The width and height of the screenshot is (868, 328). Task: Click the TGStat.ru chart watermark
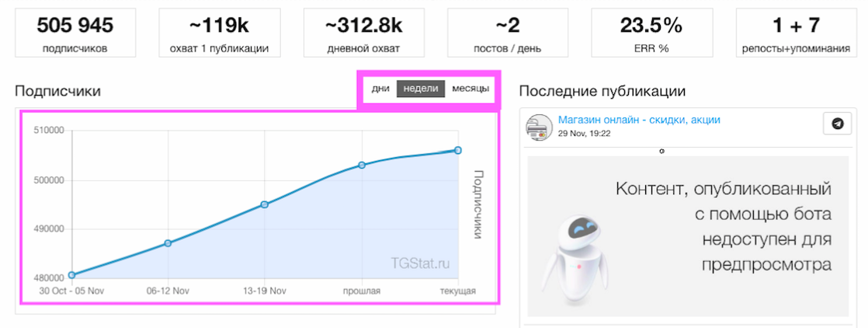421,263
